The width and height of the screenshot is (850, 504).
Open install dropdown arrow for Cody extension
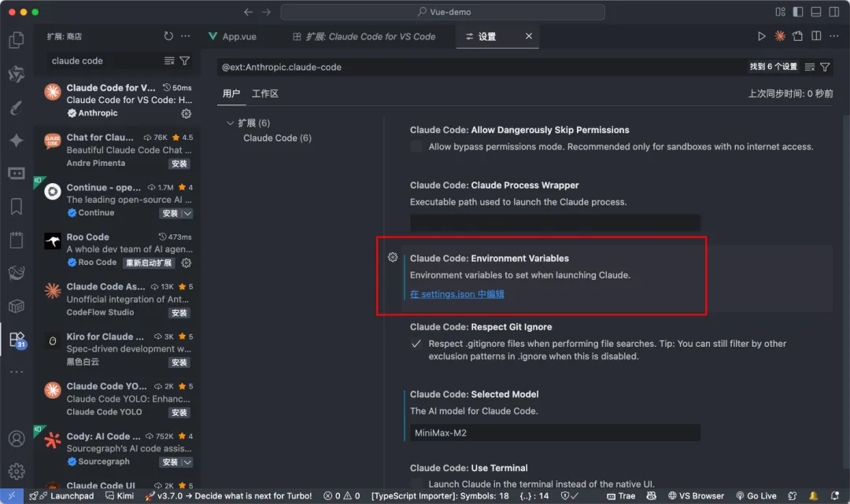tap(187, 462)
